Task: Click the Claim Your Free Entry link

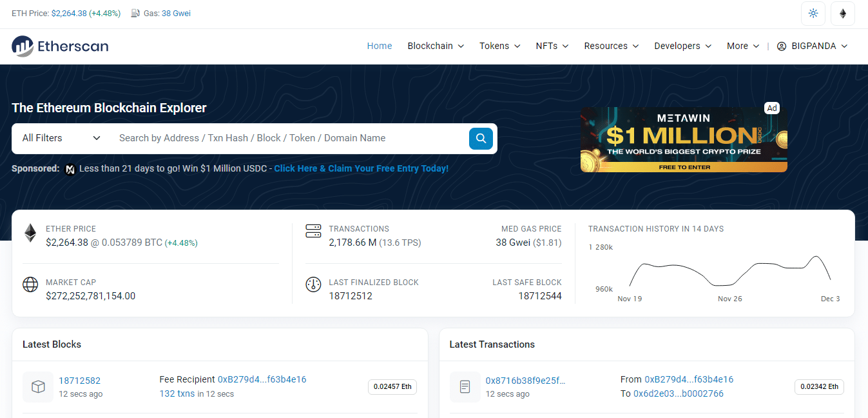Action: (361, 168)
